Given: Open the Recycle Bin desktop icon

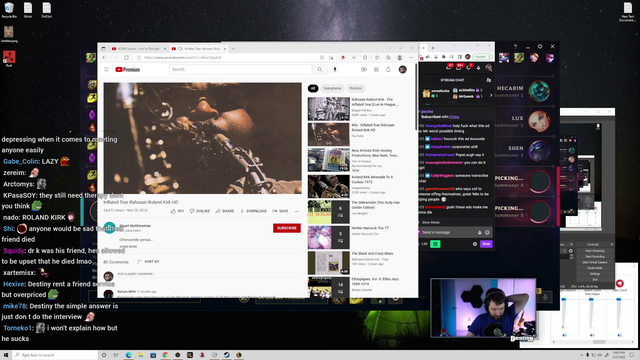Looking at the screenshot, I should coord(9,10).
